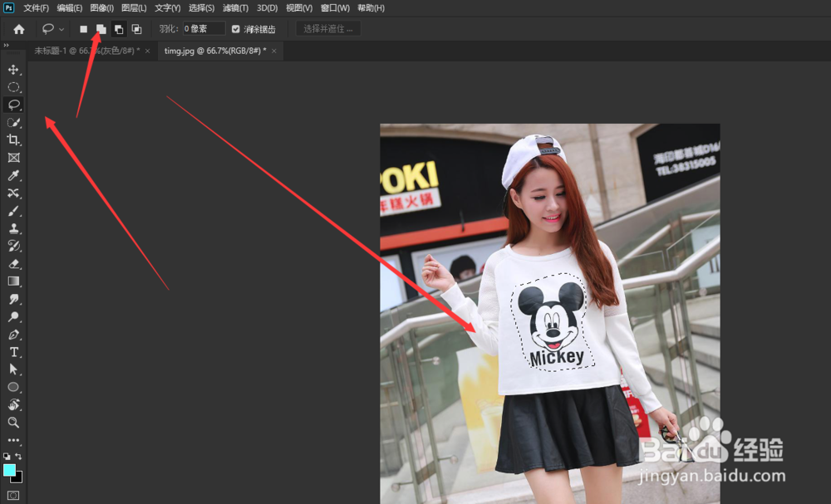Open the 视图(V) menu
This screenshot has width=831, height=504.
299,8
